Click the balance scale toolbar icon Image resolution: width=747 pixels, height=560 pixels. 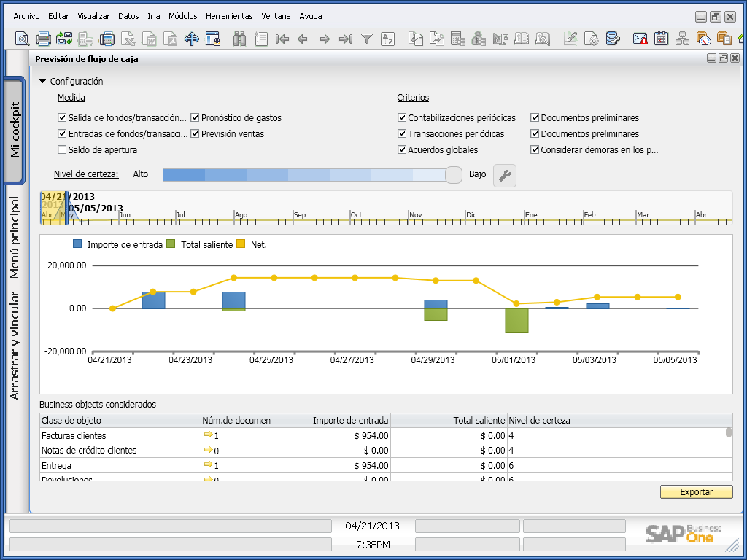500,39
